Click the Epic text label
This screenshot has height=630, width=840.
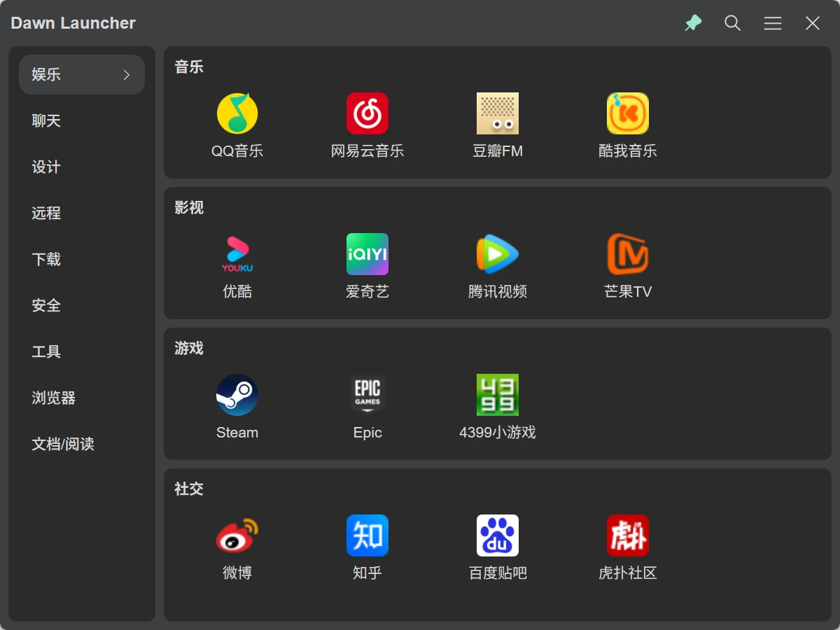click(x=367, y=433)
